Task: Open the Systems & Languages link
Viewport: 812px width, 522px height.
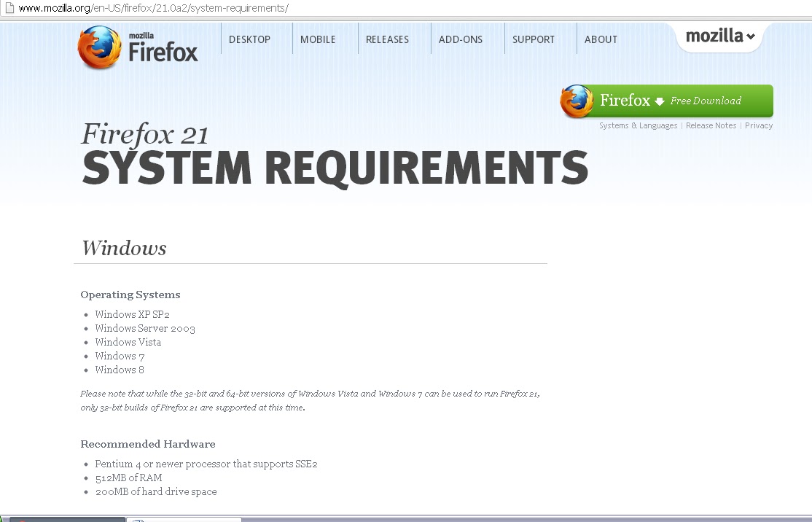Action: tap(638, 125)
